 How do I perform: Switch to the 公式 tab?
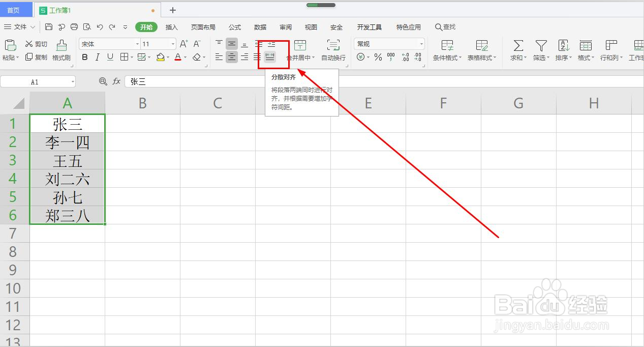tap(235, 27)
